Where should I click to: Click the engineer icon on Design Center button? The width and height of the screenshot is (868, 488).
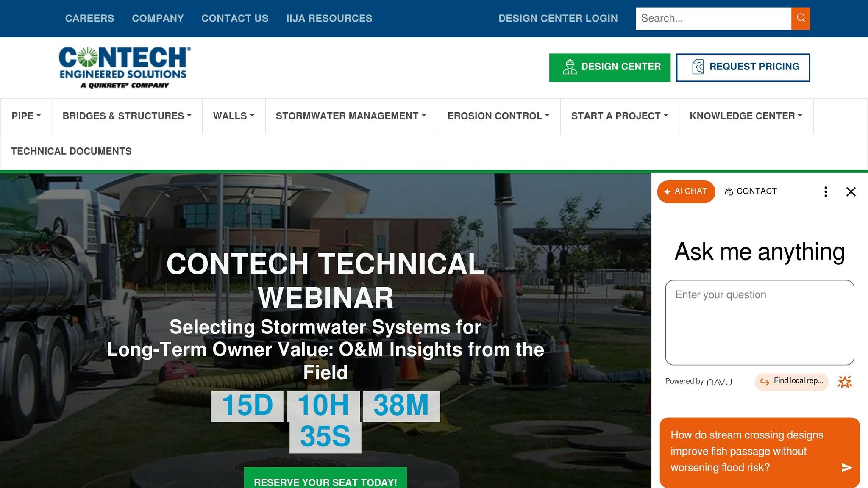570,67
